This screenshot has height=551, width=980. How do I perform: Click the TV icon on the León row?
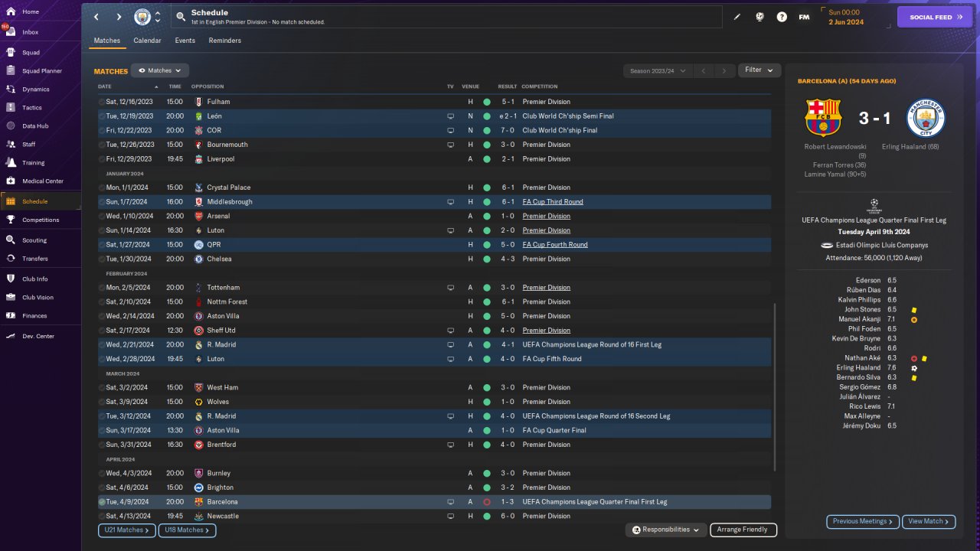[x=451, y=116]
